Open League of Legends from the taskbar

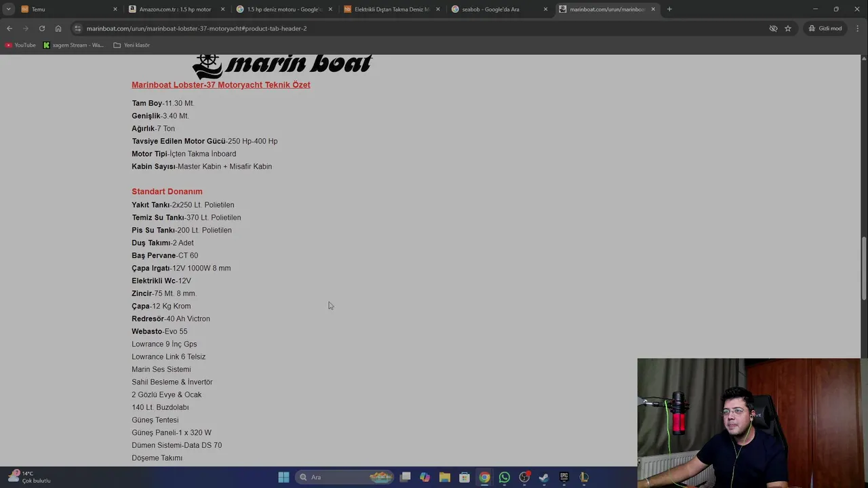click(584, 477)
